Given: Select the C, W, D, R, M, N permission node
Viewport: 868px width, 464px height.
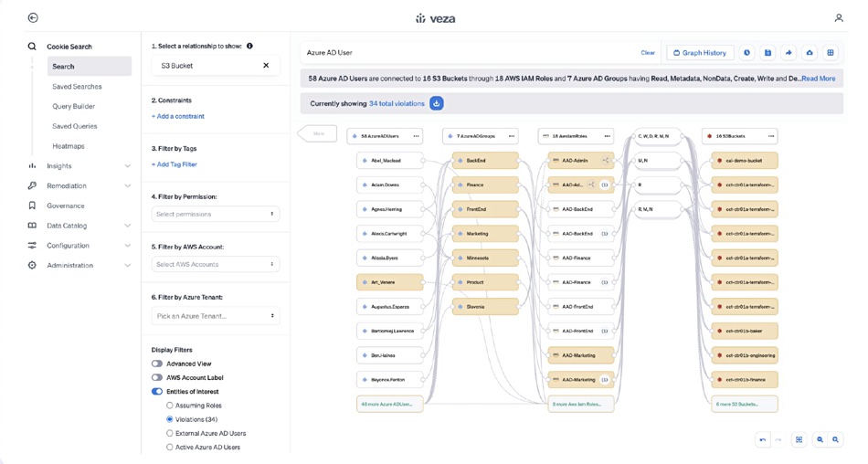Looking at the screenshot, I should point(657,136).
